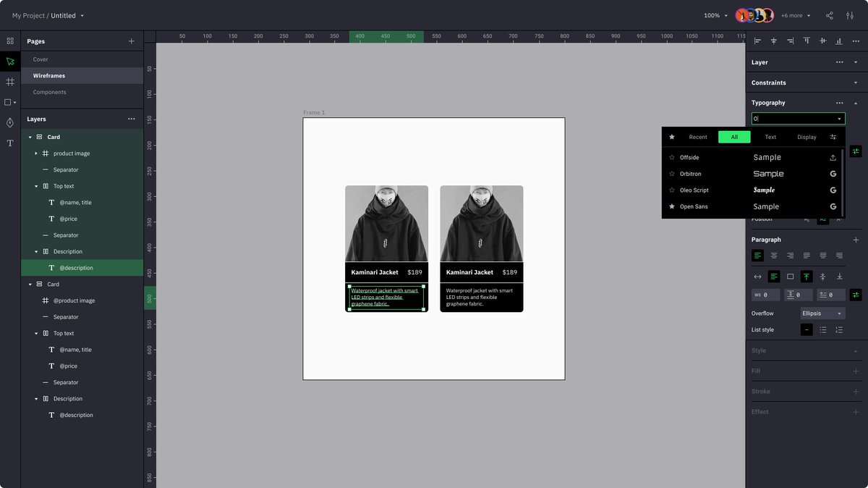Set vertical text alignment to bottom
868x488 pixels.
click(839, 276)
